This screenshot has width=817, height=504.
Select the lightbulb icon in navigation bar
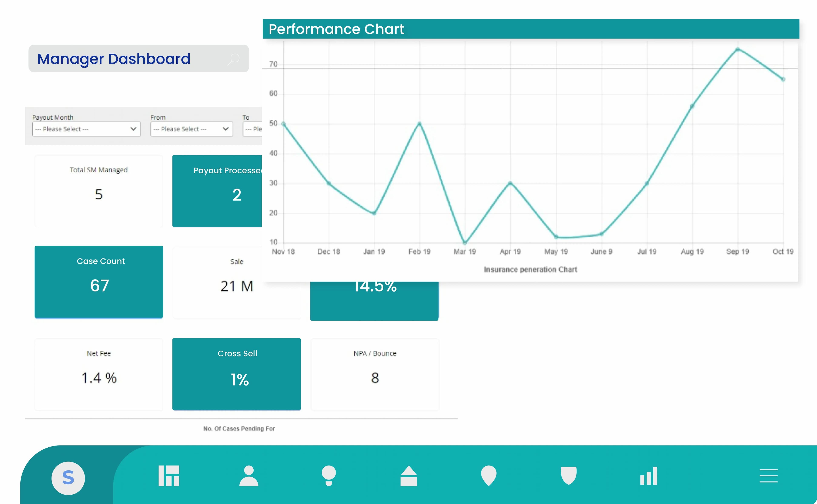tap(329, 476)
